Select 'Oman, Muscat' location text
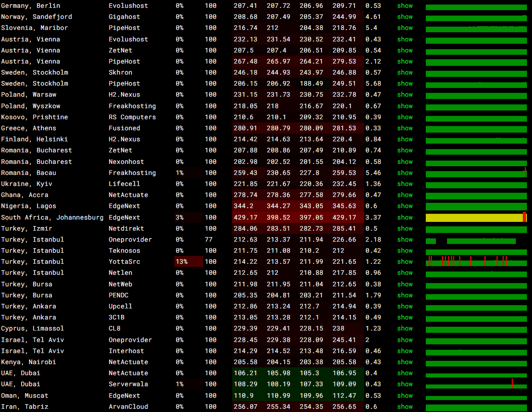 point(24,396)
